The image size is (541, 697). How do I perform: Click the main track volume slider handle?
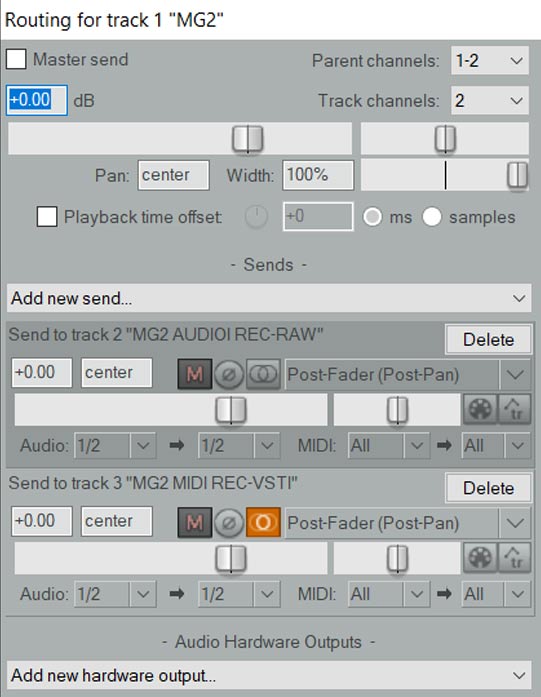(x=248, y=139)
